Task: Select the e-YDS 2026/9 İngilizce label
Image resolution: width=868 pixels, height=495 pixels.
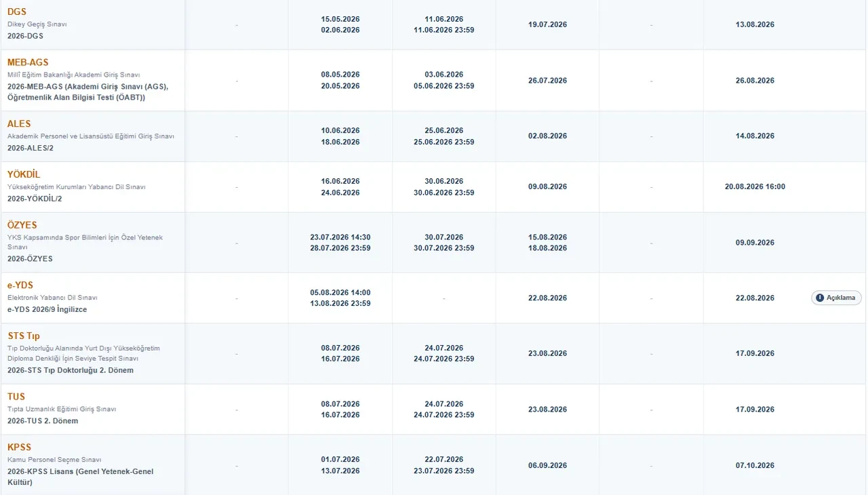Action: click(x=47, y=309)
